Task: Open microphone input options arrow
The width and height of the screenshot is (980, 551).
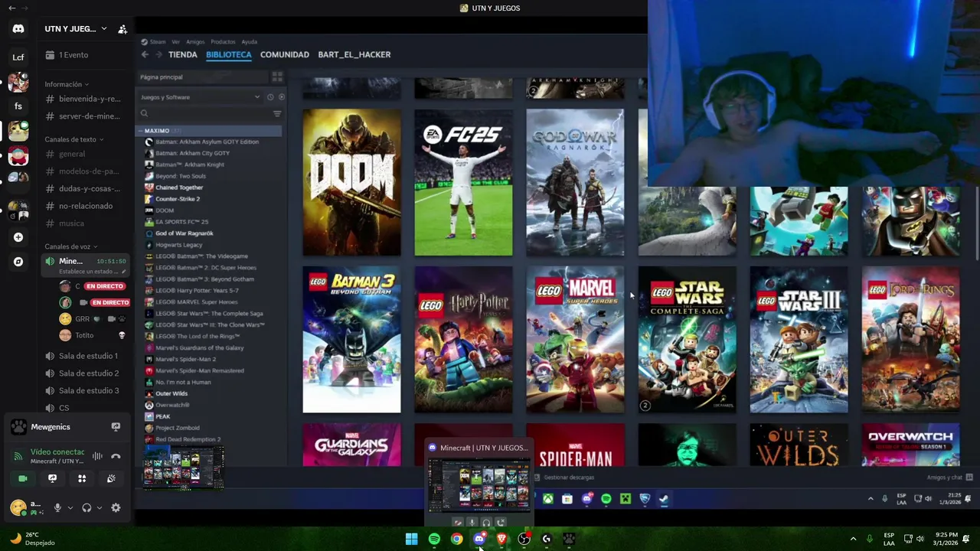Action: coord(70,507)
